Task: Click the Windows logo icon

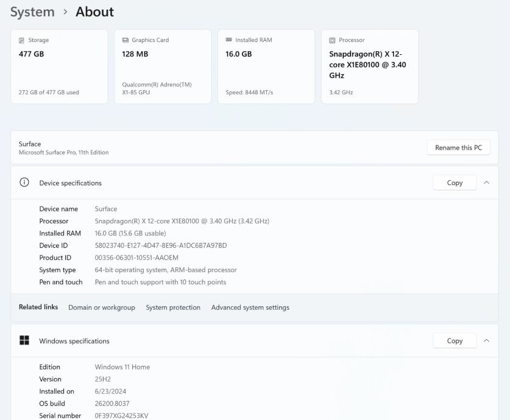Action: (x=24, y=341)
